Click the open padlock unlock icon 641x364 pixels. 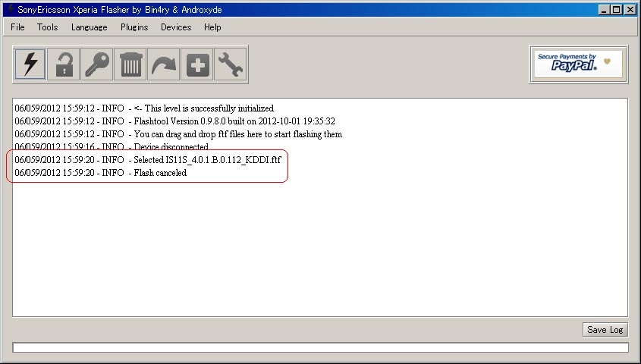(x=64, y=64)
